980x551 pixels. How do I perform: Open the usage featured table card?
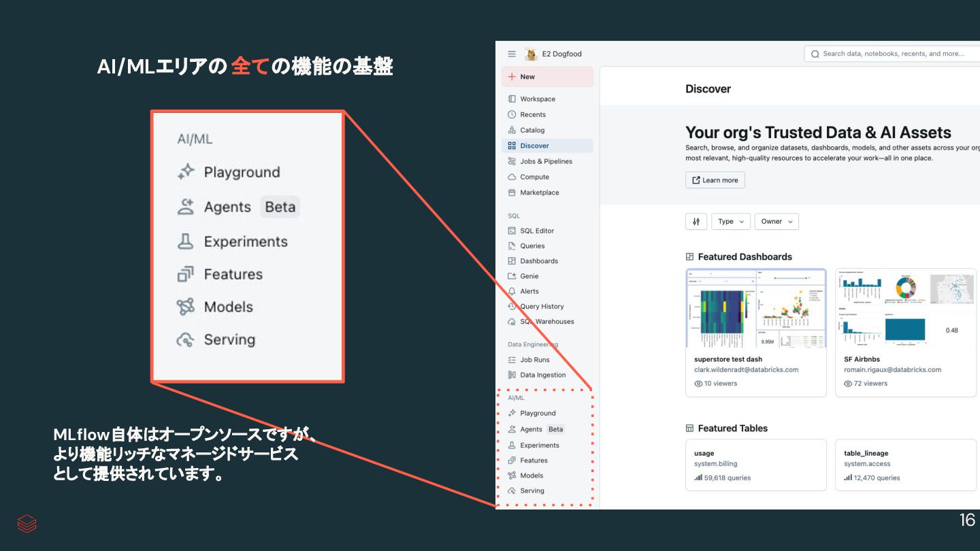coord(756,465)
